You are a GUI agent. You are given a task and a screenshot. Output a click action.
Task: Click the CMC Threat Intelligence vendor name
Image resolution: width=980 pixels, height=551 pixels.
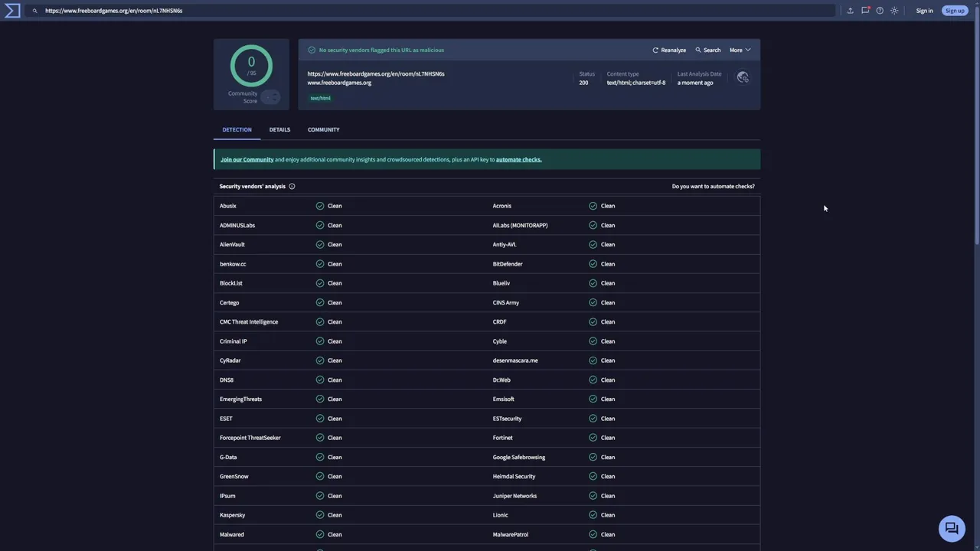tap(249, 322)
